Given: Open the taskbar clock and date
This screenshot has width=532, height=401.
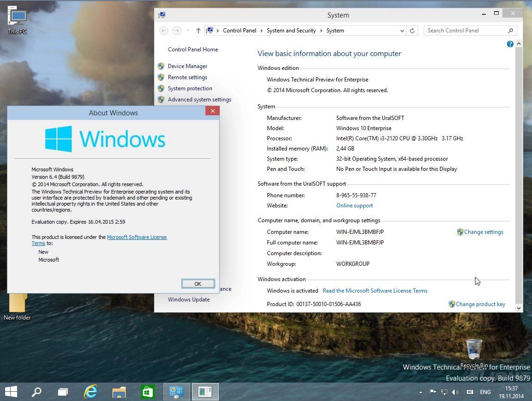Looking at the screenshot, I should click(511, 392).
